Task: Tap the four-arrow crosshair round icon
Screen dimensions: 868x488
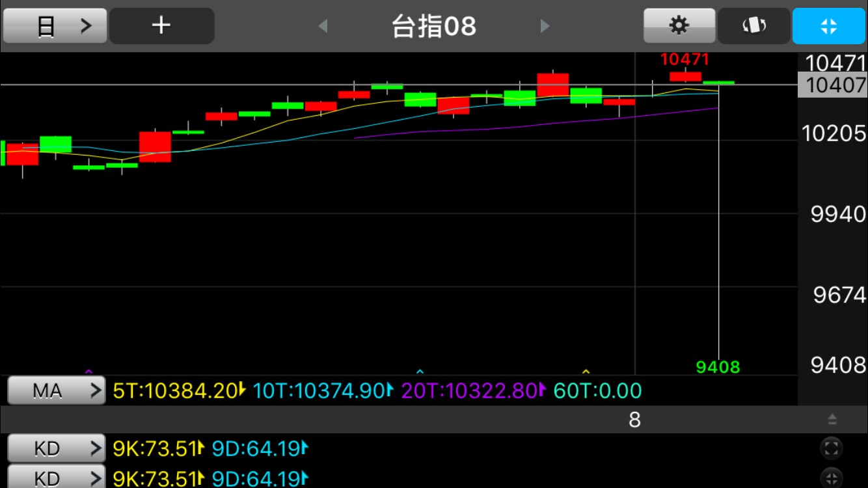Action: [x=832, y=478]
